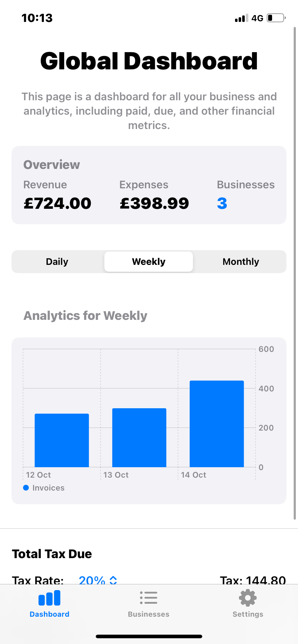This screenshot has height=644, width=298.
Task: Tap the 12 Oct invoices bar
Action: (62, 440)
